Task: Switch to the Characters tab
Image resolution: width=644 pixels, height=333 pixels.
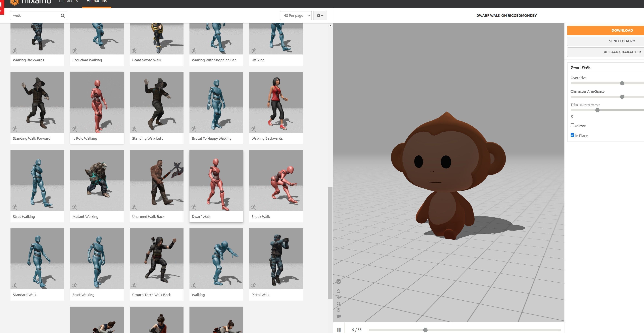Action: (68, 1)
